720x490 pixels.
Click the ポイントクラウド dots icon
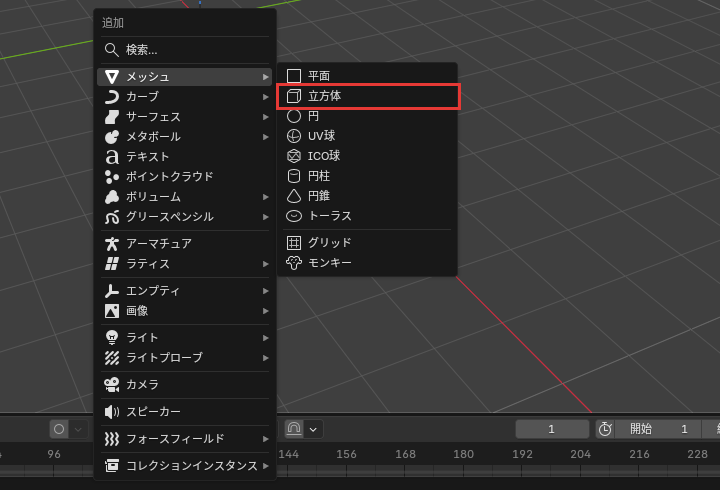pyautogui.click(x=112, y=177)
